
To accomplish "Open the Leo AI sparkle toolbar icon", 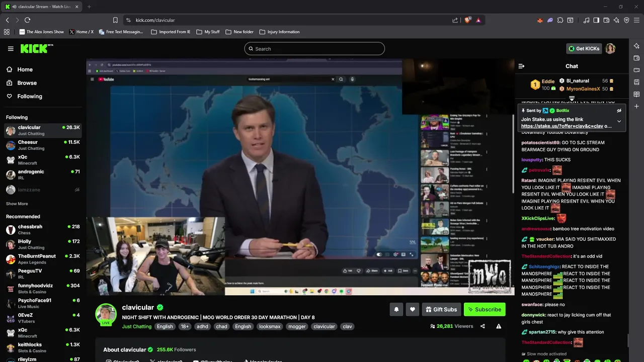I will [x=616, y=20].
